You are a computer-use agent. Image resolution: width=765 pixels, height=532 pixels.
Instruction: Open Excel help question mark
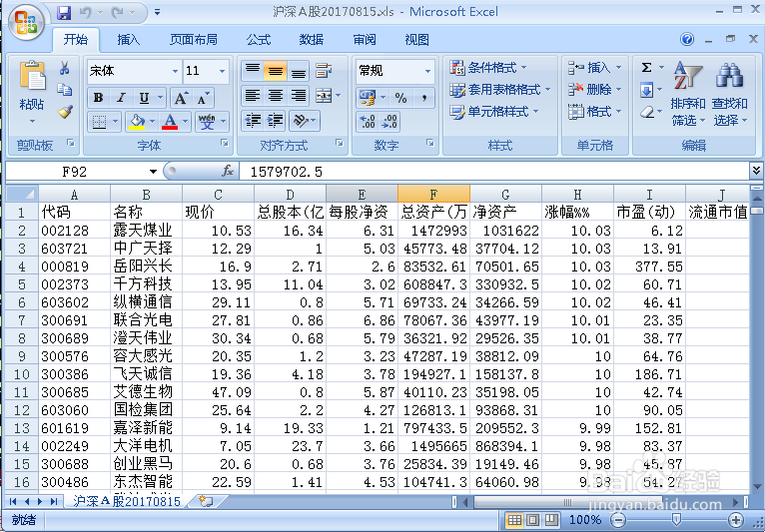point(687,40)
